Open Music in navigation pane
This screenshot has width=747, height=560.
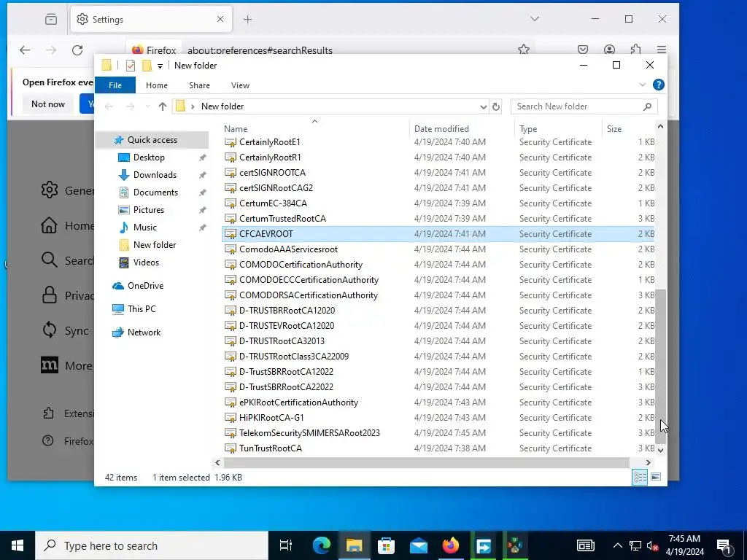144,227
